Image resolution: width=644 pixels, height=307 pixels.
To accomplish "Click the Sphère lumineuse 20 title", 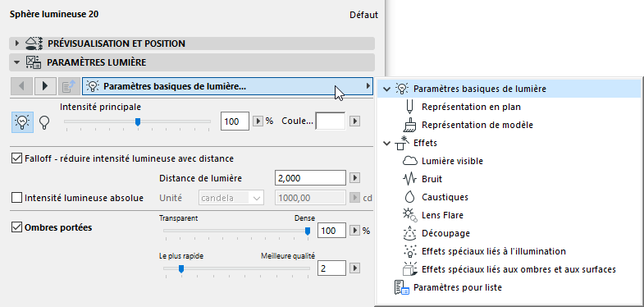I will click(x=53, y=14).
